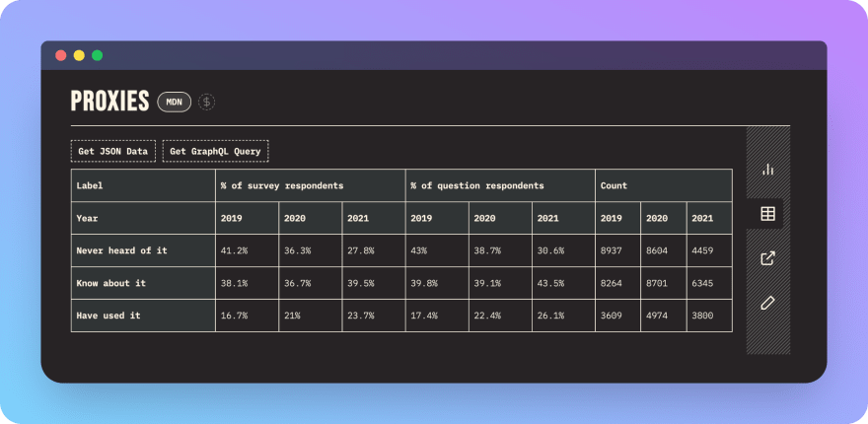Select the '% of question respondents' header
Screen dimensions: 868x424
[500, 185]
